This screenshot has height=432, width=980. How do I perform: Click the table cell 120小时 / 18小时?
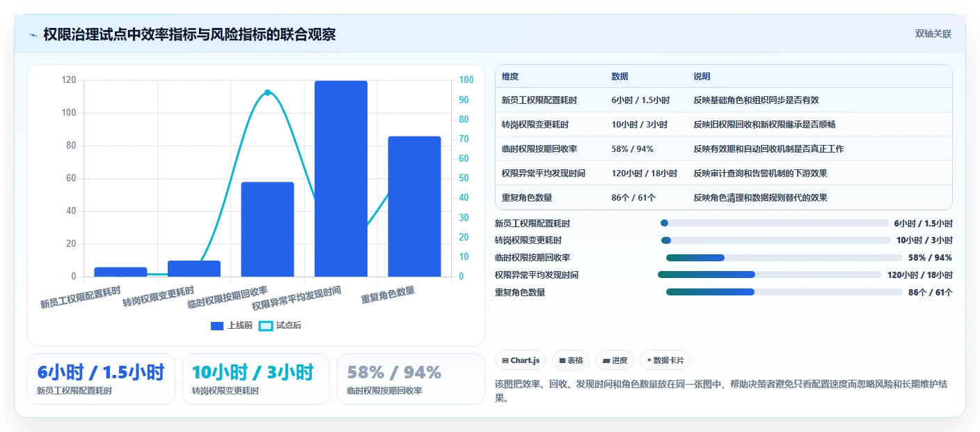[645, 173]
